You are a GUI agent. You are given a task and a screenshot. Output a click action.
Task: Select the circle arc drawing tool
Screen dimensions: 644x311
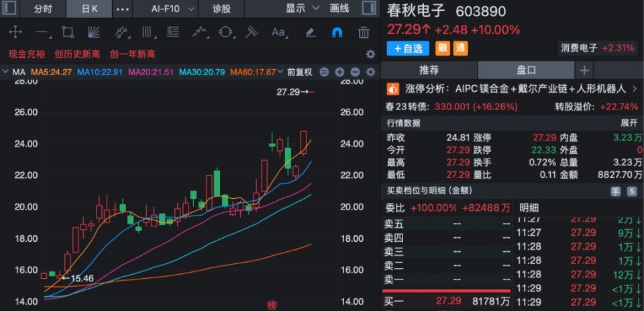click(x=225, y=32)
